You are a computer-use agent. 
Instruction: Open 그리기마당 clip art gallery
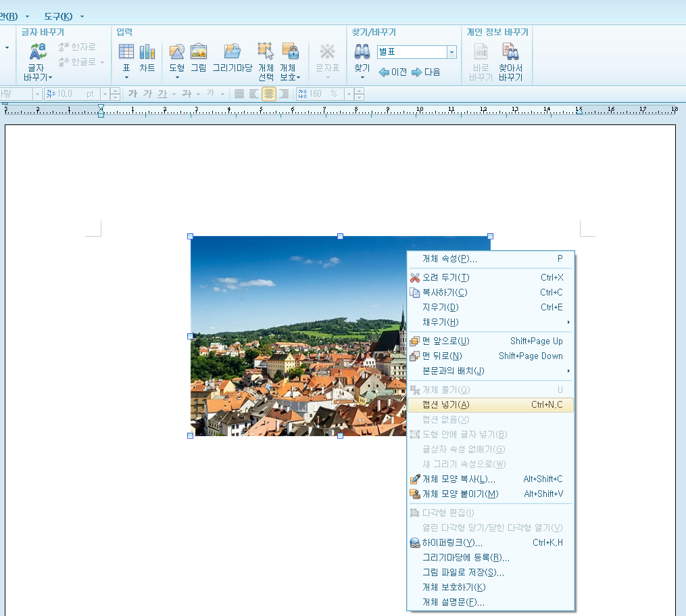[x=232, y=57]
